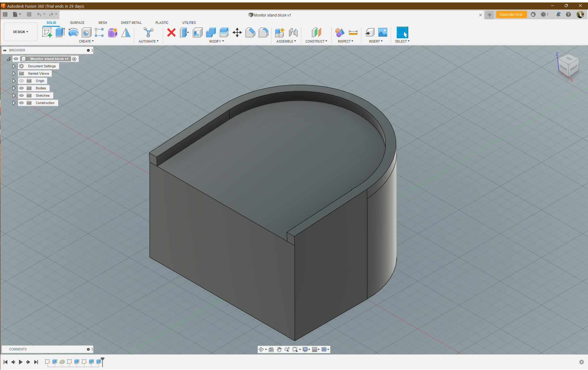Switch to the PLASTIC tab
The width and height of the screenshot is (588, 370).
[162, 23]
